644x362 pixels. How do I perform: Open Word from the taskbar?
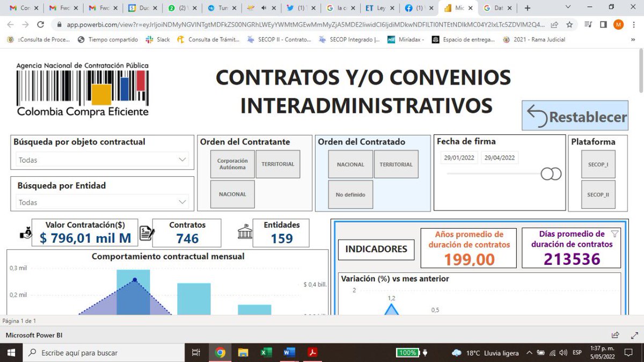point(289,353)
